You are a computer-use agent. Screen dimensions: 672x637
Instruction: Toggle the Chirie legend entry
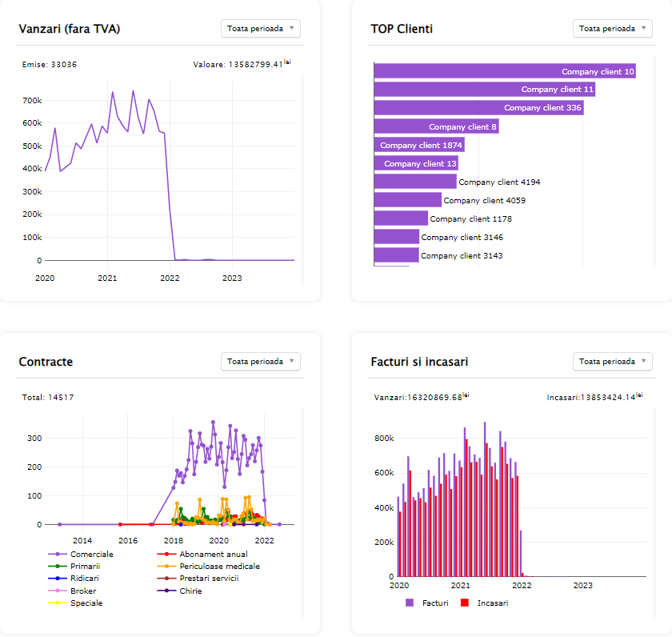(x=190, y=591)
